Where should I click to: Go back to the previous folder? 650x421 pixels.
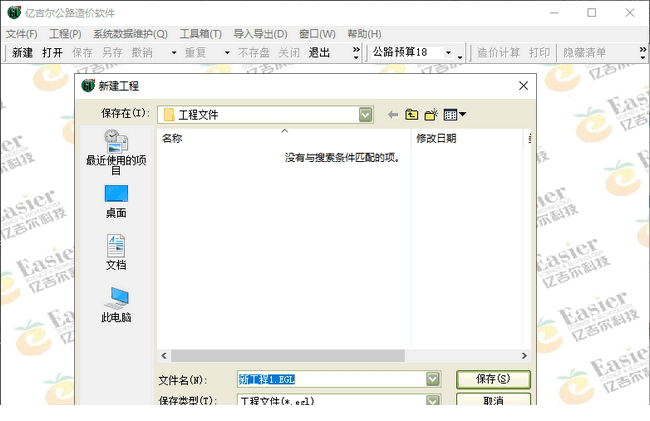coord(393,114)
